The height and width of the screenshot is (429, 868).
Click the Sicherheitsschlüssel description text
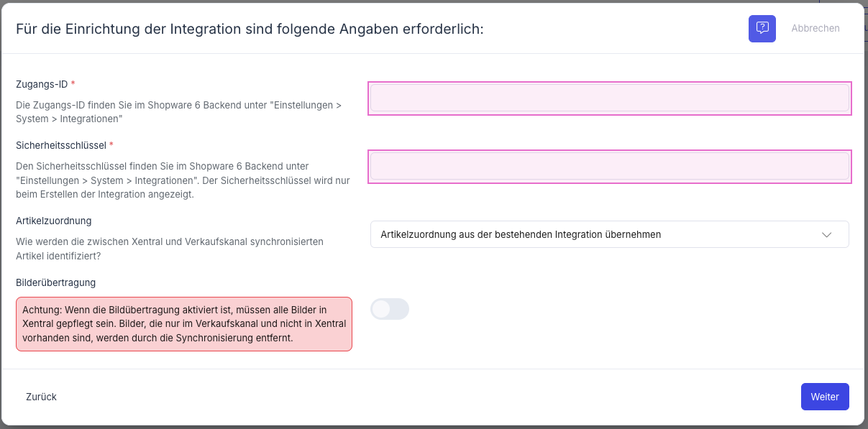[x=183, y=180]
